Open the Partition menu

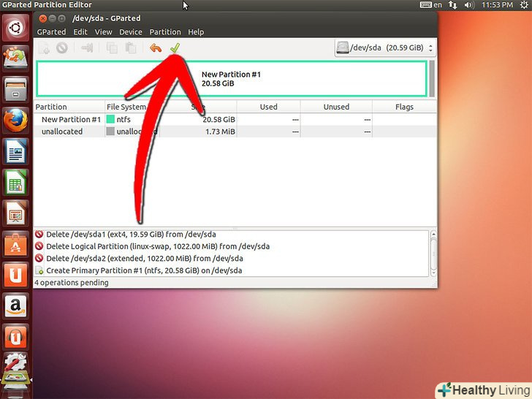165,32
